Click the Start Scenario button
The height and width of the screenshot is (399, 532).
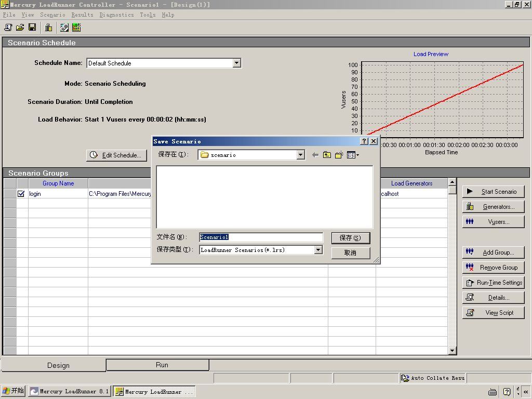(x=494, y=192)
